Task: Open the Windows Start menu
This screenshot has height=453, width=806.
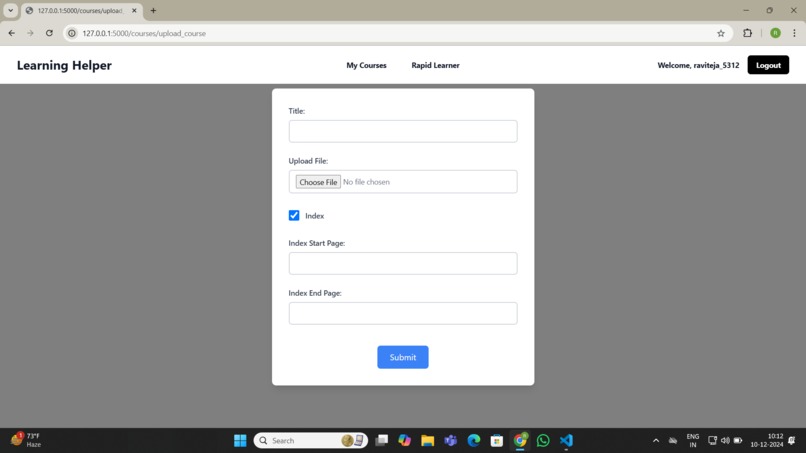Action: coord(240,441)
